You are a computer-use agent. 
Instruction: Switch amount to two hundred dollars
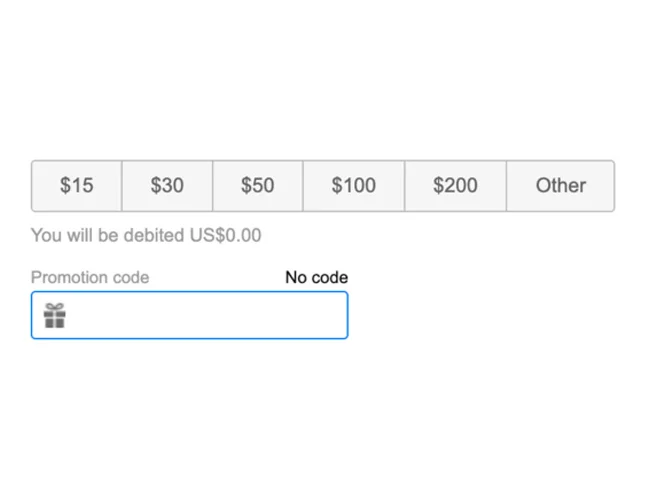click(x=455, y=186)
